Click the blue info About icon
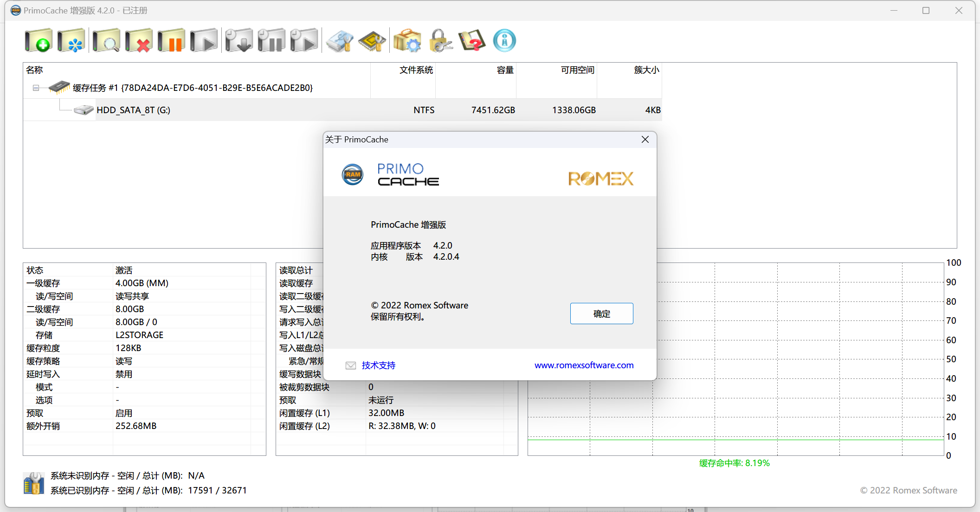The width and height of the screenshot is (980, 512). tap(504, 41)
